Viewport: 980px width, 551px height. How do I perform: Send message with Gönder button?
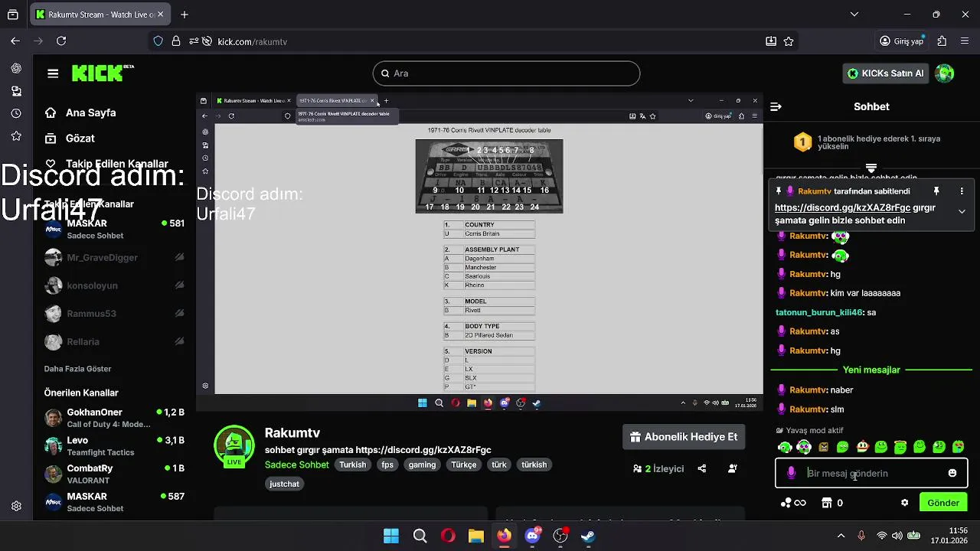click(943, 503)
